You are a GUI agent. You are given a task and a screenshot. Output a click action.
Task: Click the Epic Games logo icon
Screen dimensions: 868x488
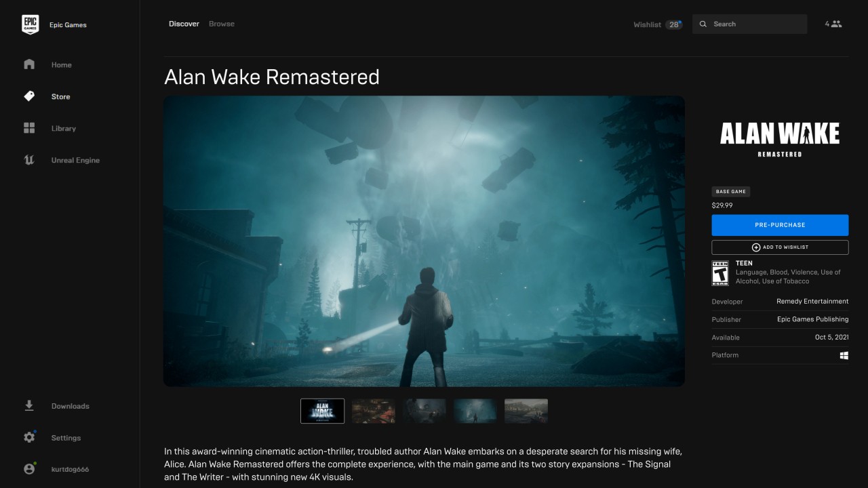(x=30, y=24)
